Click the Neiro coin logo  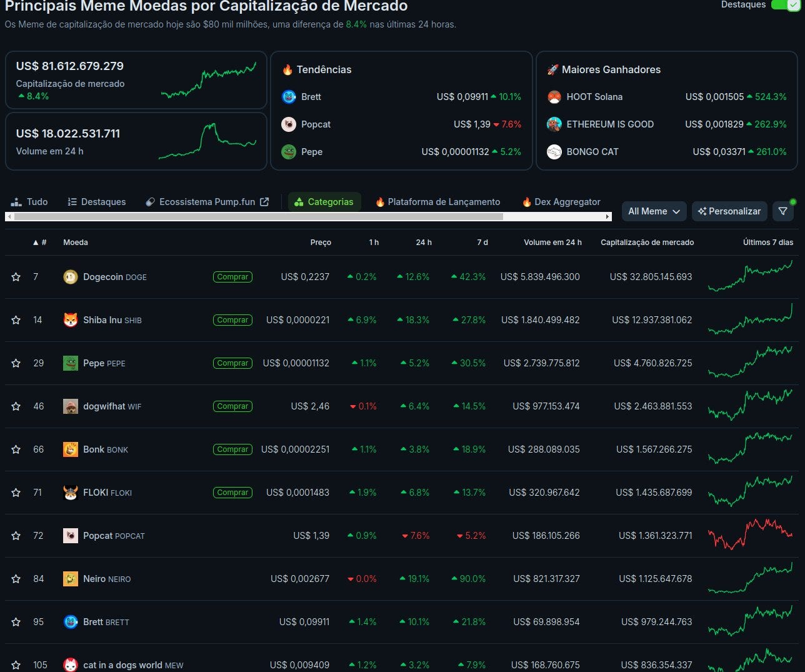tap(71, 579)
